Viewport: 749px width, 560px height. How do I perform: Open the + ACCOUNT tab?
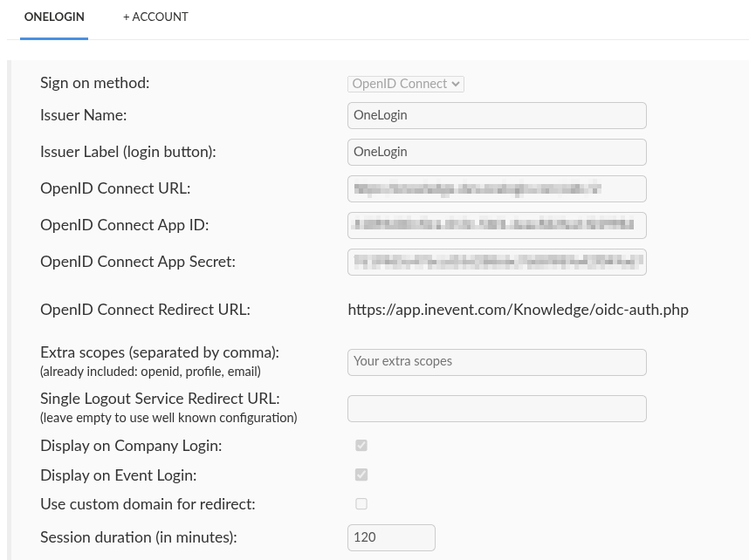[x=155, y=17]
